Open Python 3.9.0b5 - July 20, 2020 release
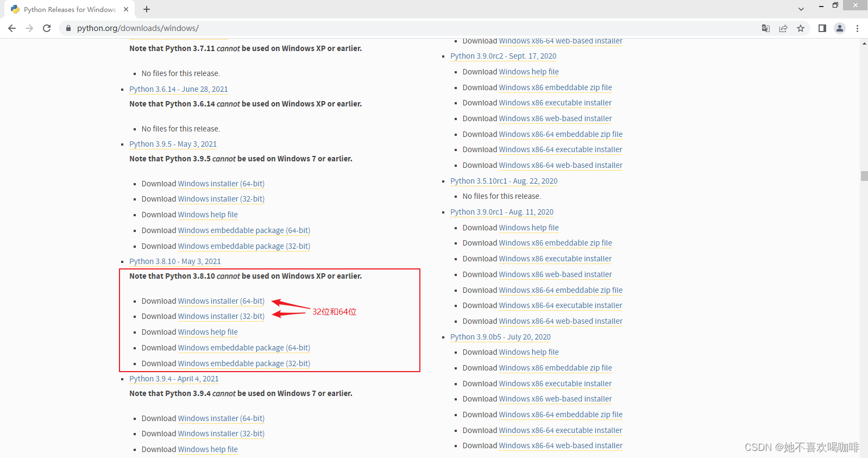This screenshot has width=868, height=458. 500,337
